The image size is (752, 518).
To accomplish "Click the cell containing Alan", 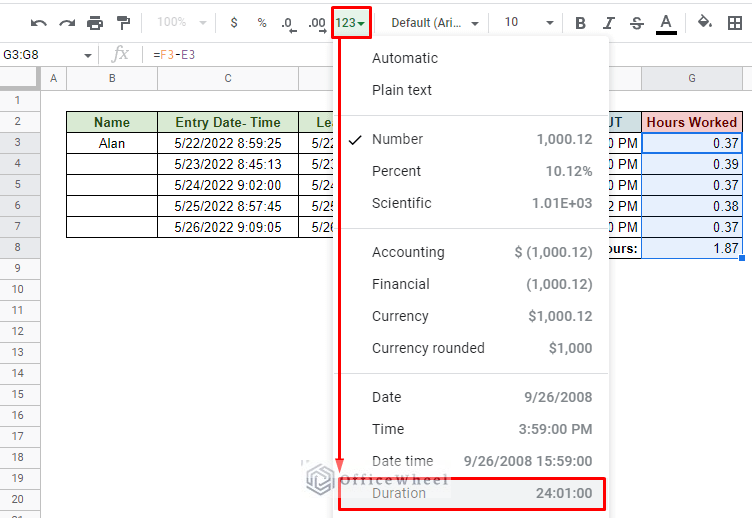I will coord(112,143).
